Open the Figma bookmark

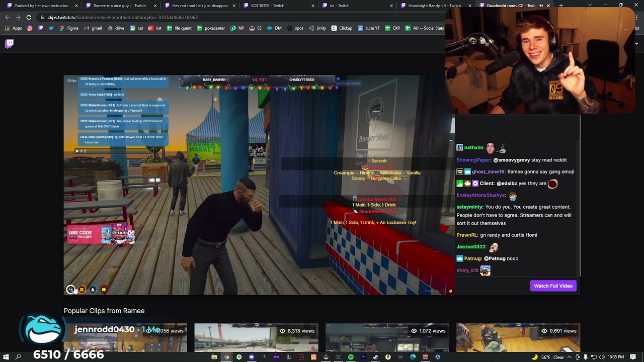[69, 28]
